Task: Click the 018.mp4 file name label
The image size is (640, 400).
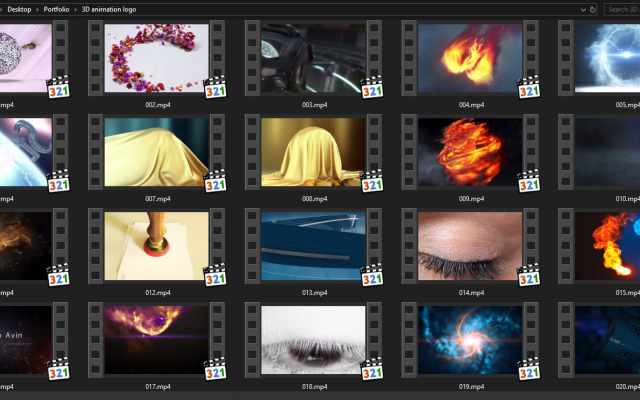Action: click(314, 386)
